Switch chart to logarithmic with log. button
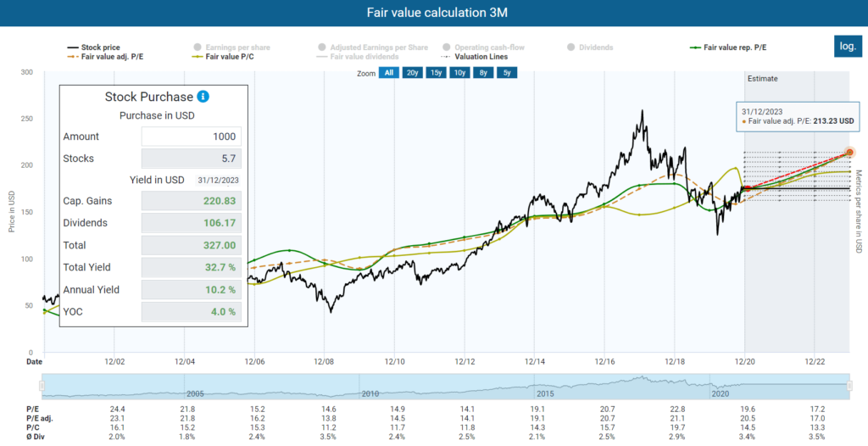Image resolution: width=868 pixels, height=446 pixels. click(848, 46)
